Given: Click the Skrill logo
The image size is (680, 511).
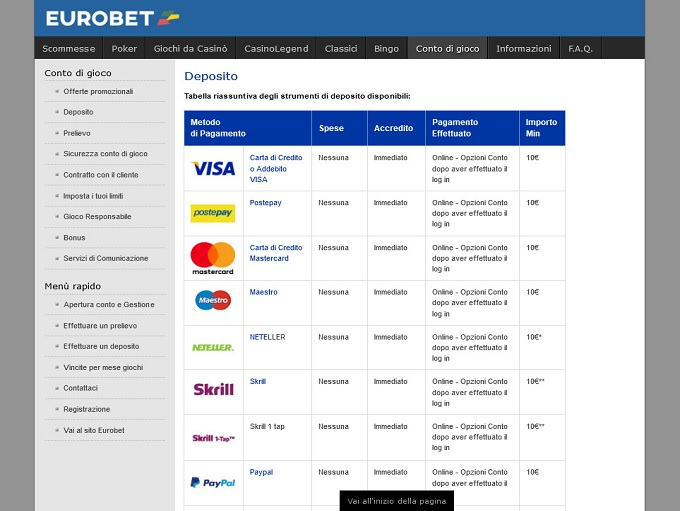Looking at the screenshot, I should (212, 390).
